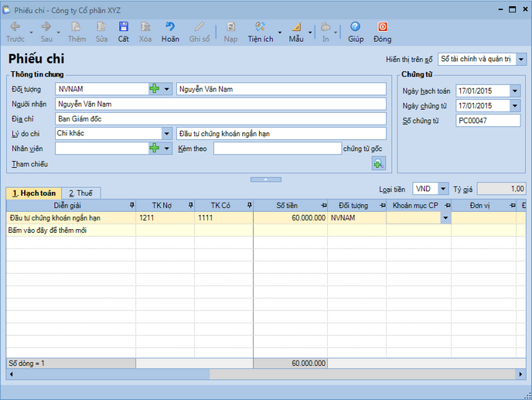Viewport: 532px width, 400px height.
Task: Open Lý do chi dropdown arrow
Action: pyautogui.click(x=166, y=133)
